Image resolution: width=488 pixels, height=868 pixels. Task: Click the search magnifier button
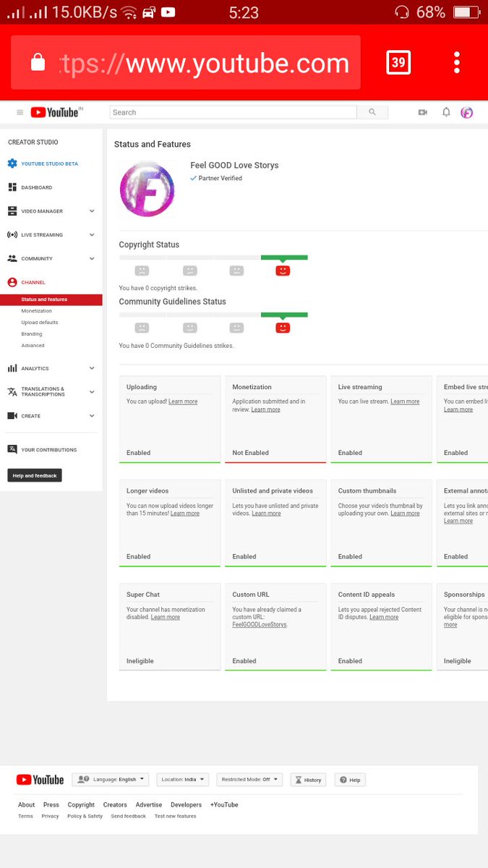click(x=372, y=112)
